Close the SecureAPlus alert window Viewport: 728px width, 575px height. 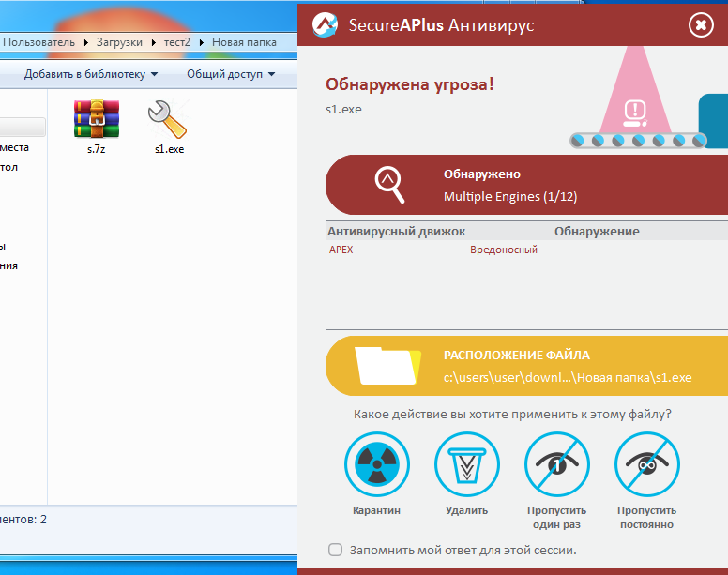click(701, 24)
